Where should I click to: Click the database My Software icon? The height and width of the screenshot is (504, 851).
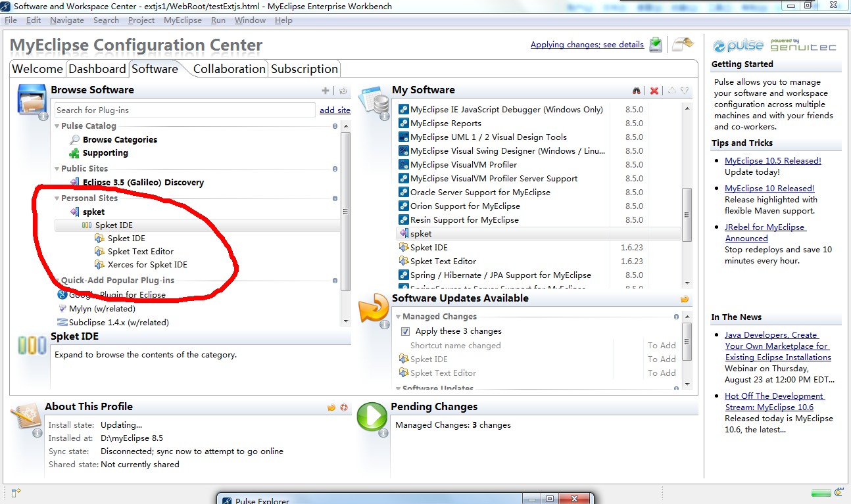(373, 101)
